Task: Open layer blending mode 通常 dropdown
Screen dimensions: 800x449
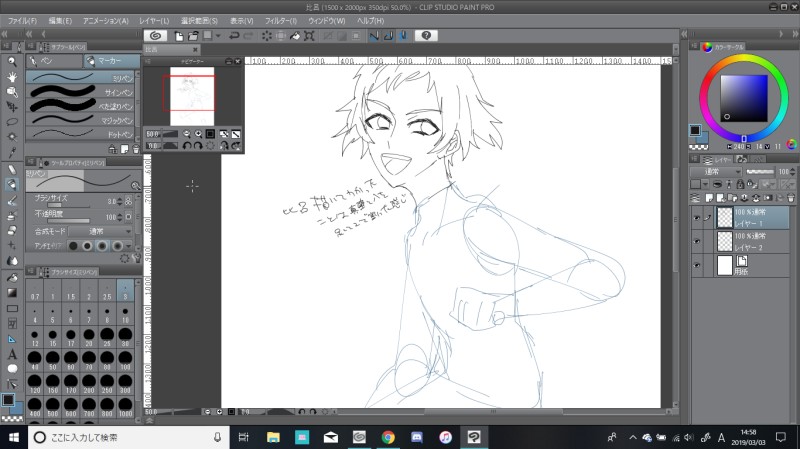Action: (715, 171)
